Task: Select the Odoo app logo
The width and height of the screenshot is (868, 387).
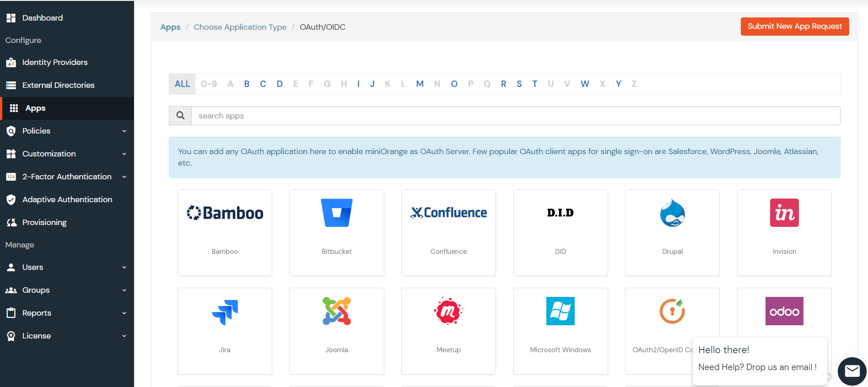Action: [784, 311]
